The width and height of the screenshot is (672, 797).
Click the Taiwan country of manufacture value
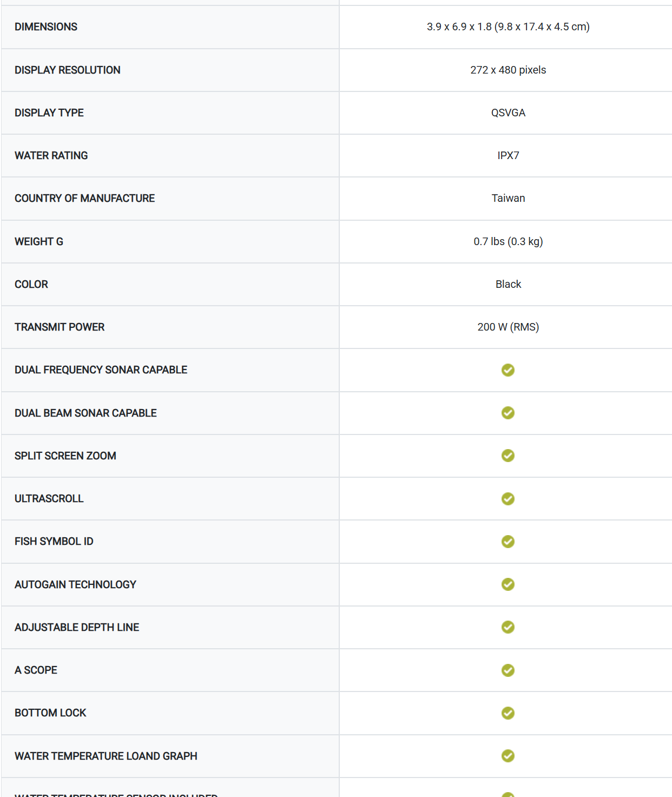(x=508, y=198)
